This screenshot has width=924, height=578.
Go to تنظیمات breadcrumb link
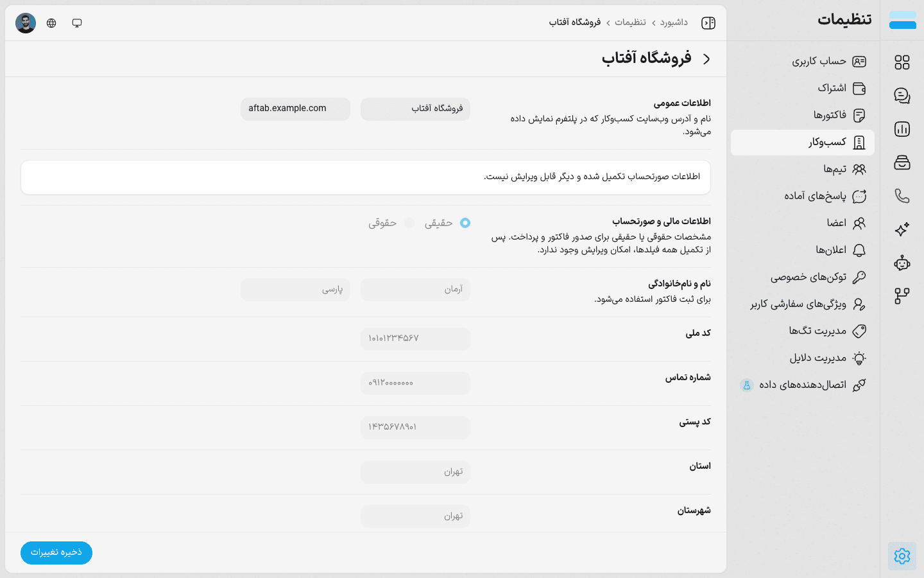(x=630, y=22)
